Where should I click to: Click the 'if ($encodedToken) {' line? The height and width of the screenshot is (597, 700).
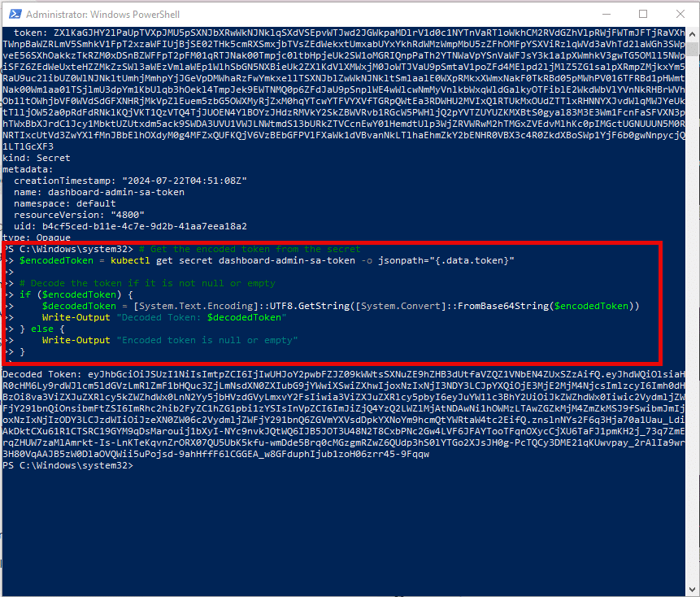(76, 294)
